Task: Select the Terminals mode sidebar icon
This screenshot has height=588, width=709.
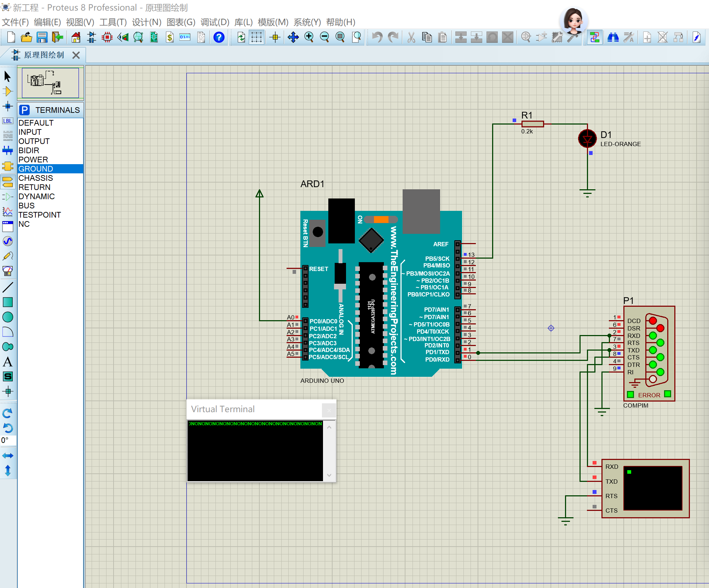Action: pyautogui.click(x=7, y=181)
